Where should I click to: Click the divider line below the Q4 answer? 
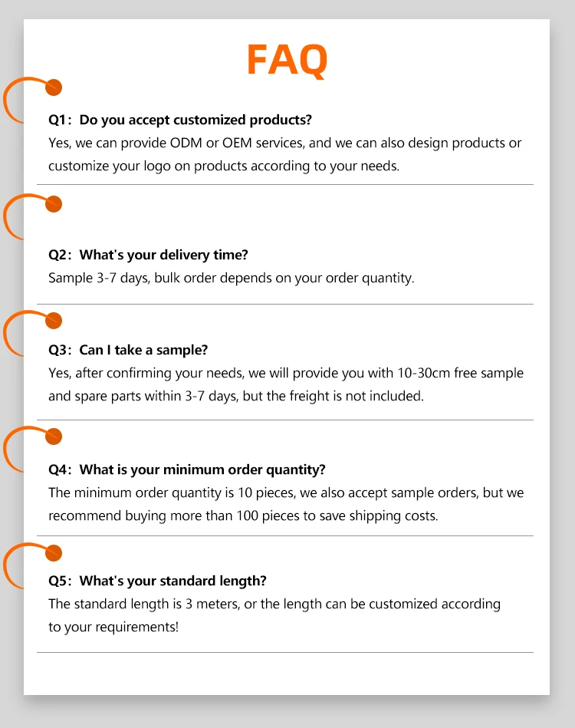285,535
